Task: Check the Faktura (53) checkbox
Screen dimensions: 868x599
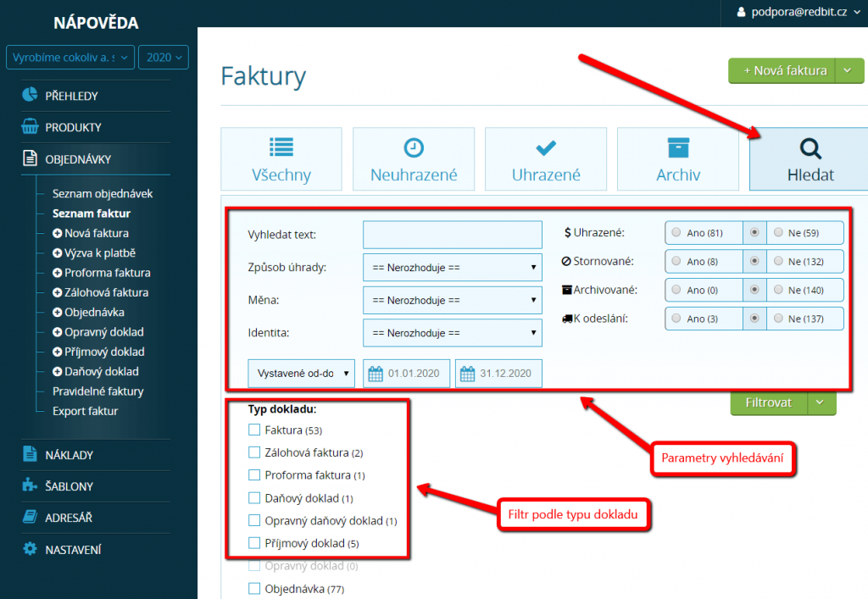Action: pyautogui.click(x=254, y=430)
